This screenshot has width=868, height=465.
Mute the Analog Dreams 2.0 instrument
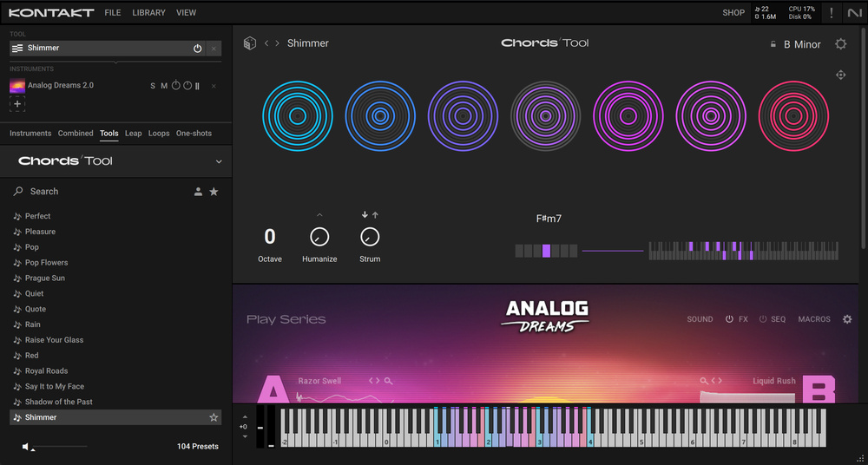tap(164, 86)
